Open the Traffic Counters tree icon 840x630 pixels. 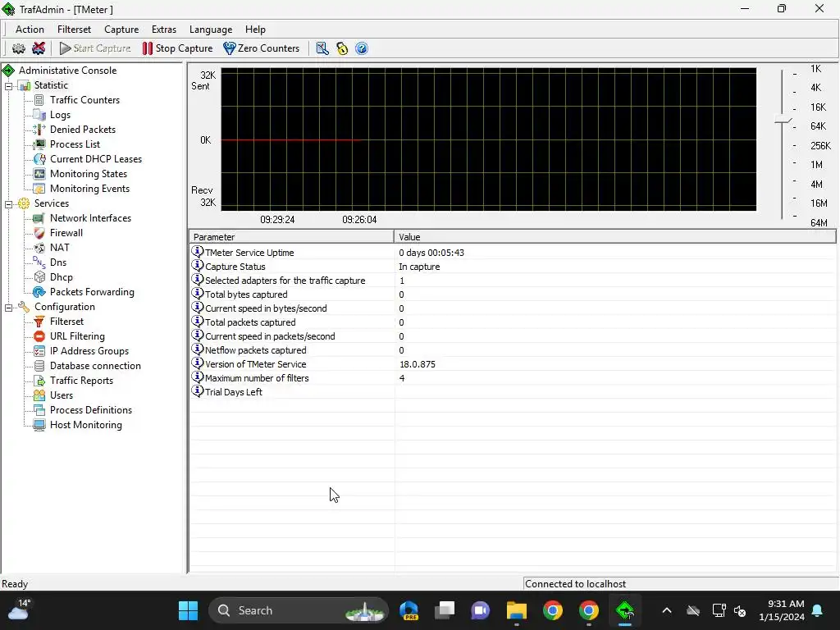(39, 100)
